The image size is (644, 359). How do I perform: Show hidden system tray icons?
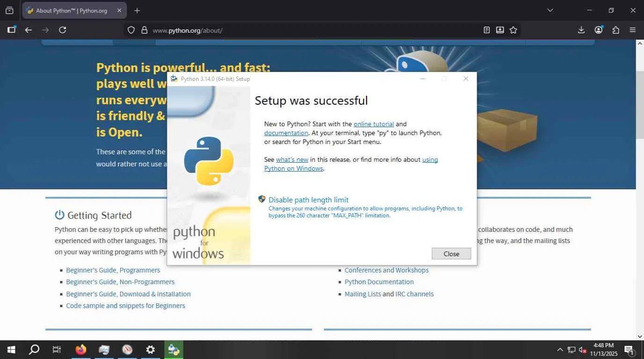560,350
